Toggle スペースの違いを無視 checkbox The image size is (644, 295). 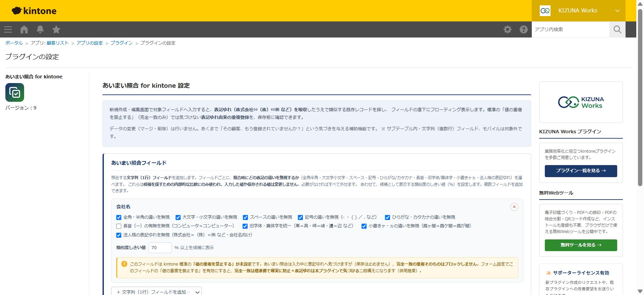point(245,217)
